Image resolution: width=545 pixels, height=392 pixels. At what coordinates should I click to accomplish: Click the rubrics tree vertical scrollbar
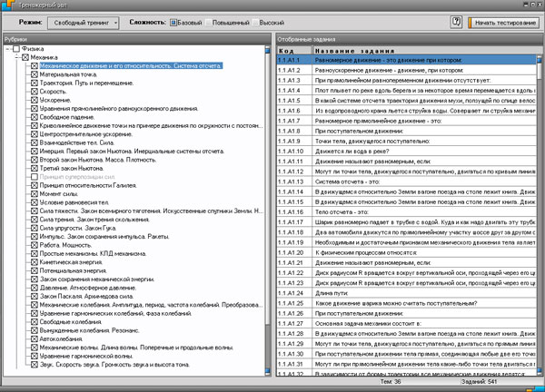pyautogui.click(x=266, y=209)
